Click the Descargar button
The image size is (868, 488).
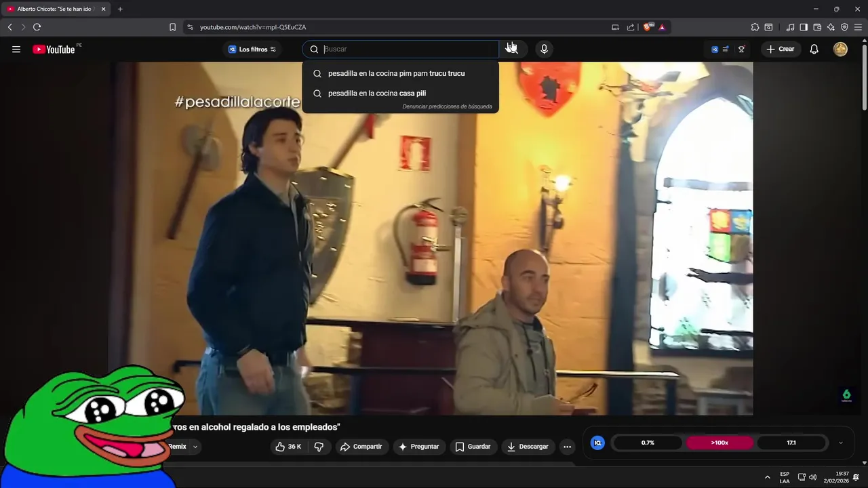(528, 447)
